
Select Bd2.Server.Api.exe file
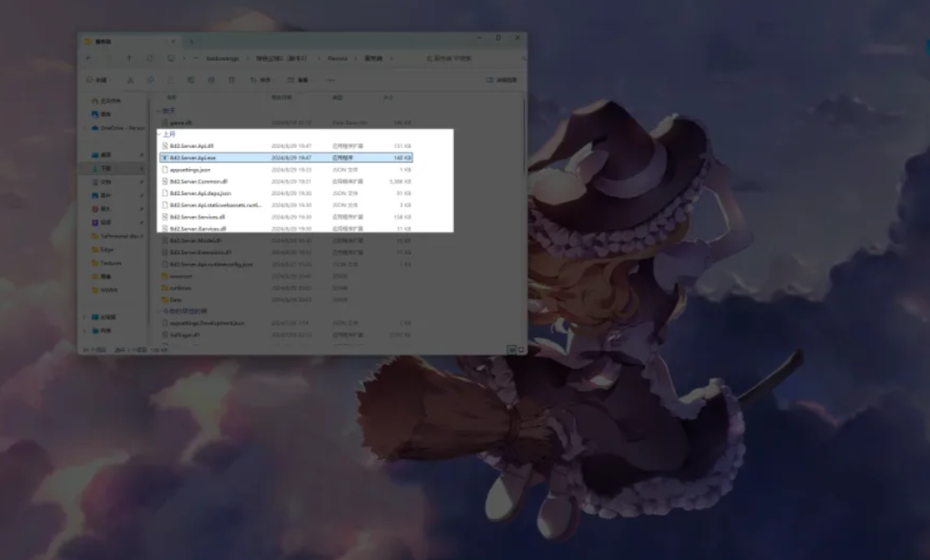(x=286, y=158)
